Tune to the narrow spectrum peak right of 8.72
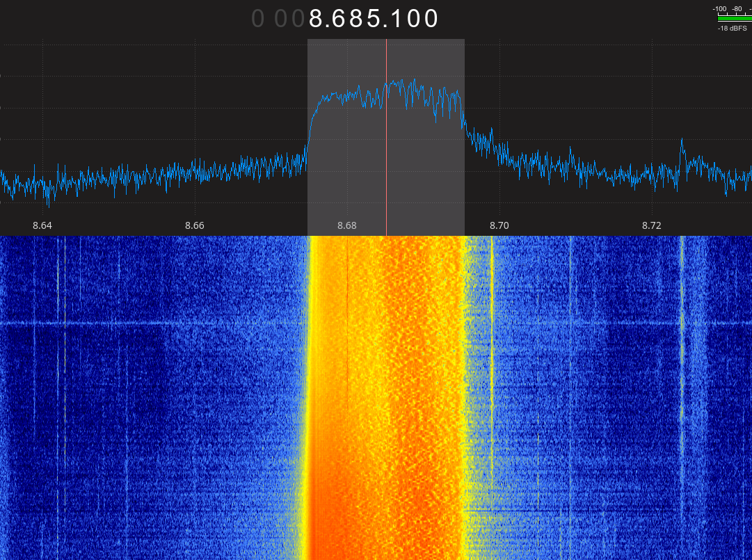This screenshot has width=752, height=560. [682, 143]
